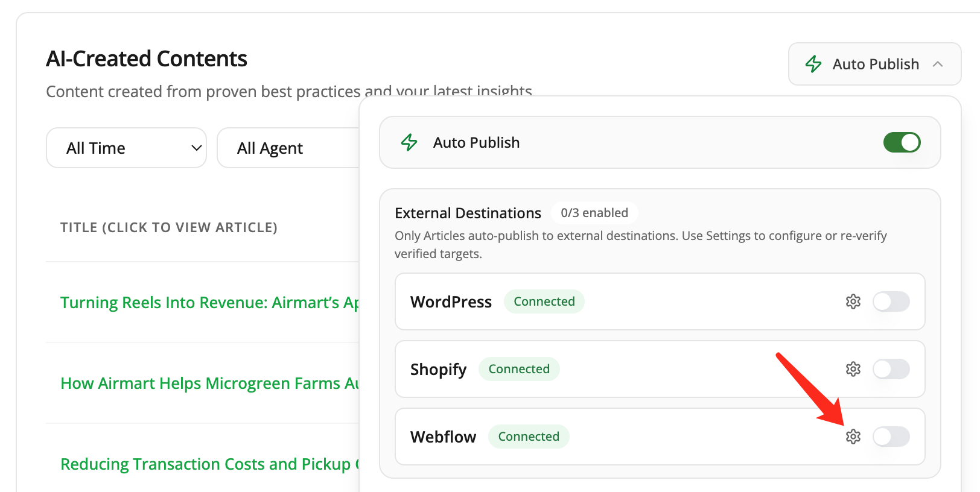This screenshot has width=980, height=492.
Task: Open article Turning Reels Into Revenue
Action: [x=209, y=303]
